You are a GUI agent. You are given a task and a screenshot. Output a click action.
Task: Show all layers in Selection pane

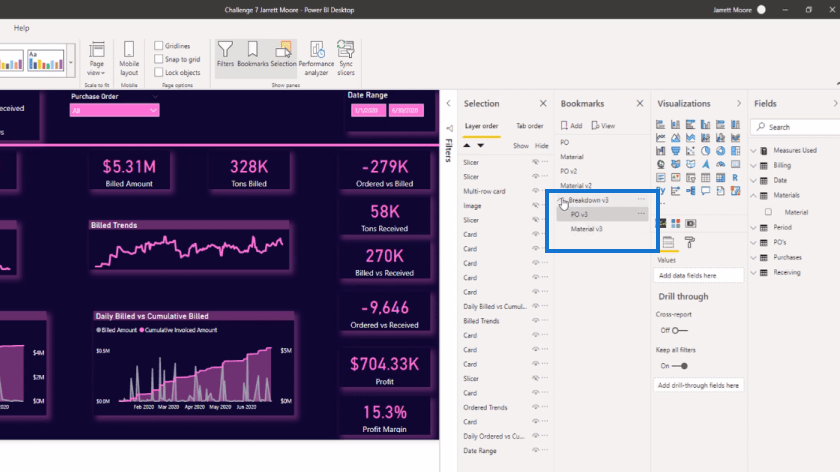tap(521, 146)
